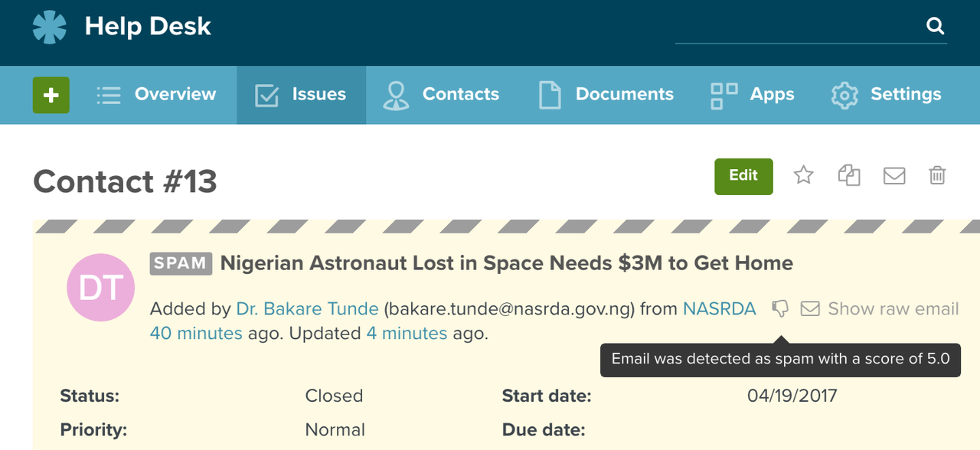Click the thumbs-down spam icon

tap(779, 308)
